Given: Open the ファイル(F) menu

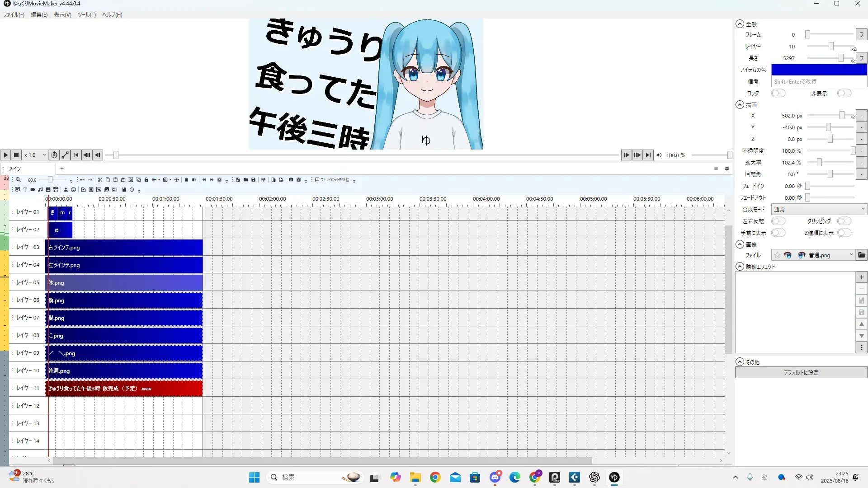Looking at the screenshot, I should tap(14, 14).
